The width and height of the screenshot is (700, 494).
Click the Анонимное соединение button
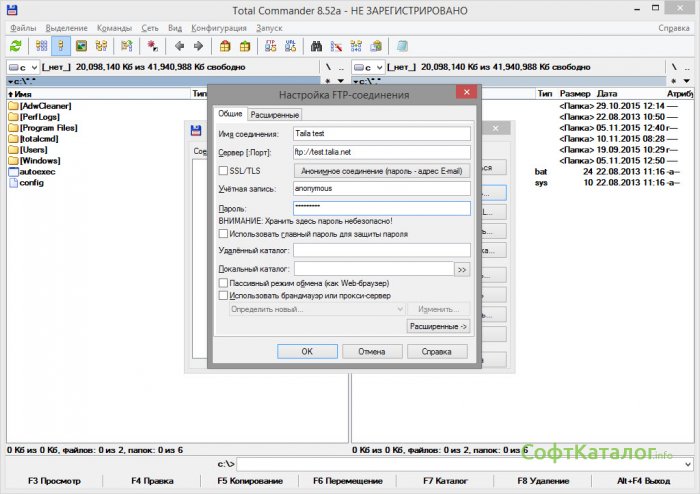pos(381,171)
